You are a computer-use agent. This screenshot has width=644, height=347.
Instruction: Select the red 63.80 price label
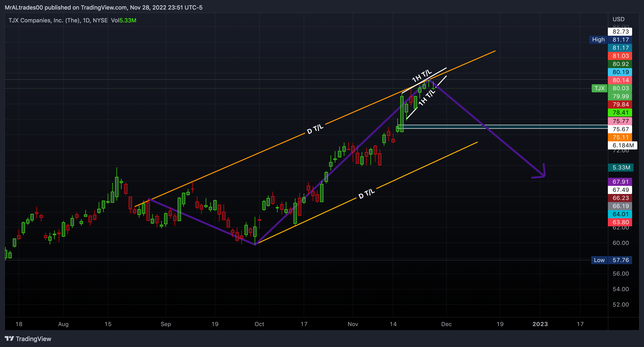(620, 222)
